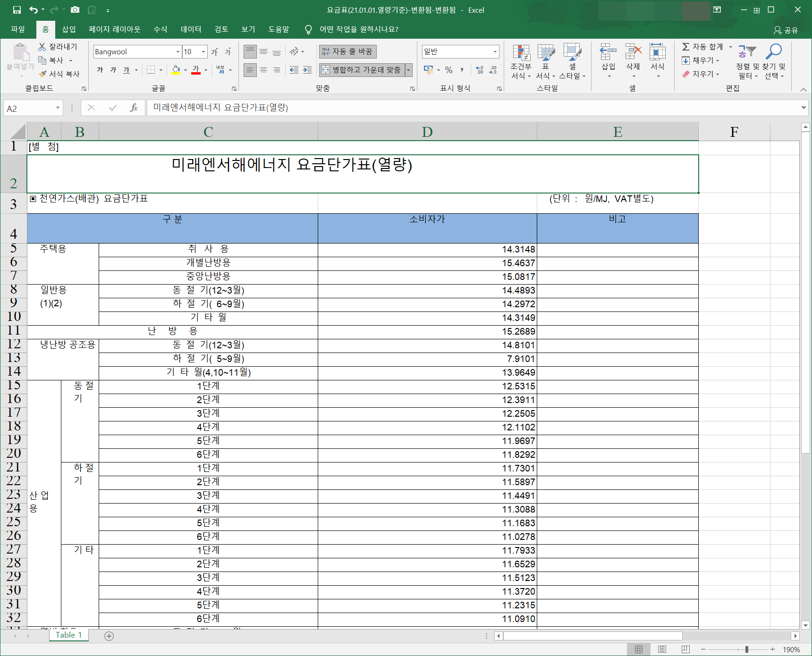Apply percent style format
Viewport: 812px width, 656px height.
449,70
